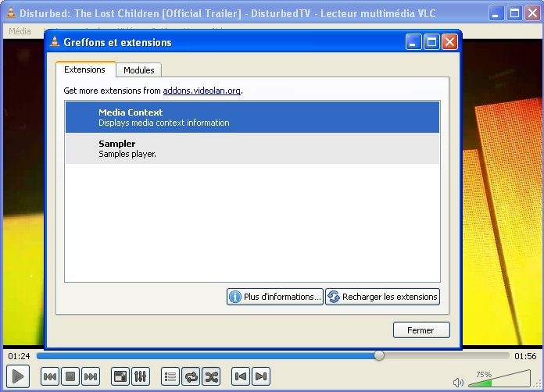Click the Fermer button

(x=421, y=330)
